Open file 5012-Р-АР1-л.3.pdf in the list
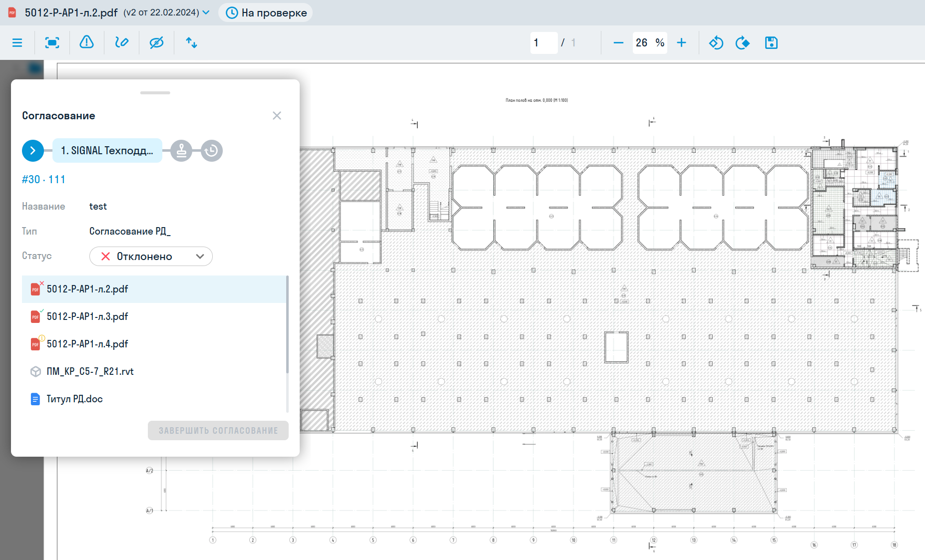This screenshot has height=560, width=925. pos(87,316)
